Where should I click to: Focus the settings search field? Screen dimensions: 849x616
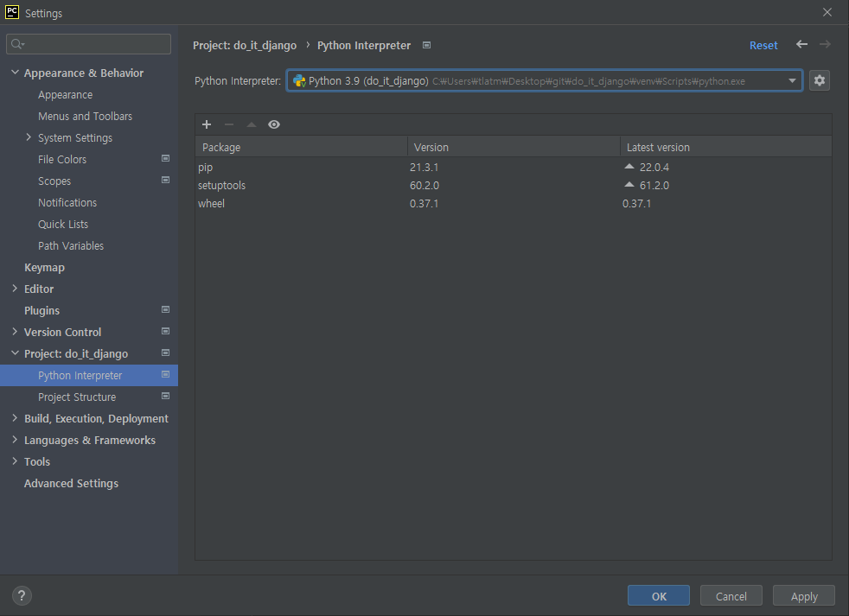coord(89,44)
